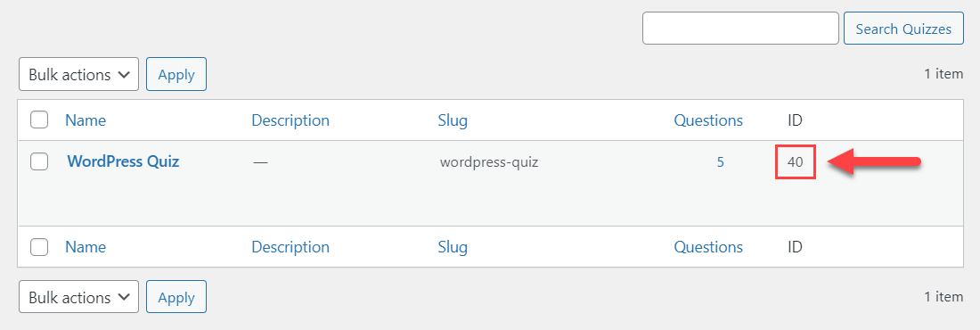This screenshot has width=980, height=330.
Task: Open the top Bulk actions dropdown
Action: (x=78, y=75)
